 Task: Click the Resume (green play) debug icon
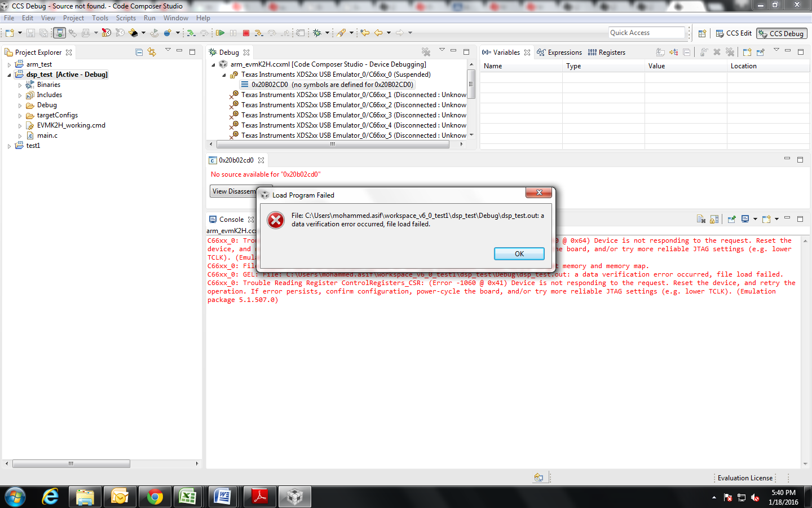(220, 33)
